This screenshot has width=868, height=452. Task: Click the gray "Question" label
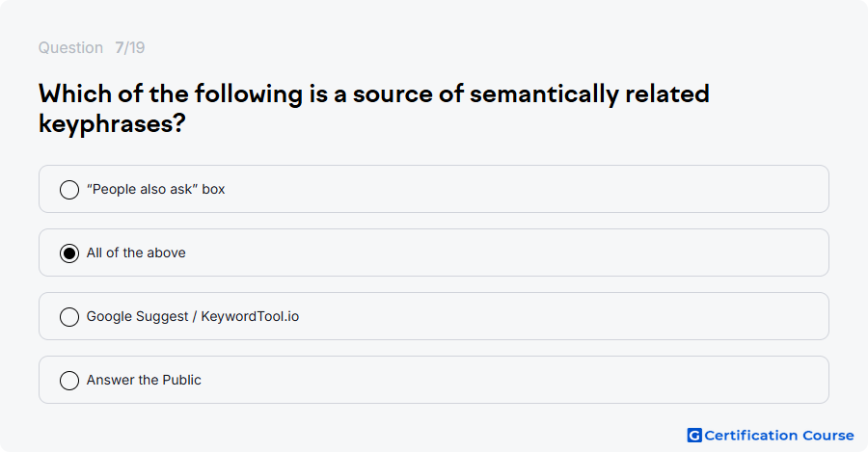[70, 47]
